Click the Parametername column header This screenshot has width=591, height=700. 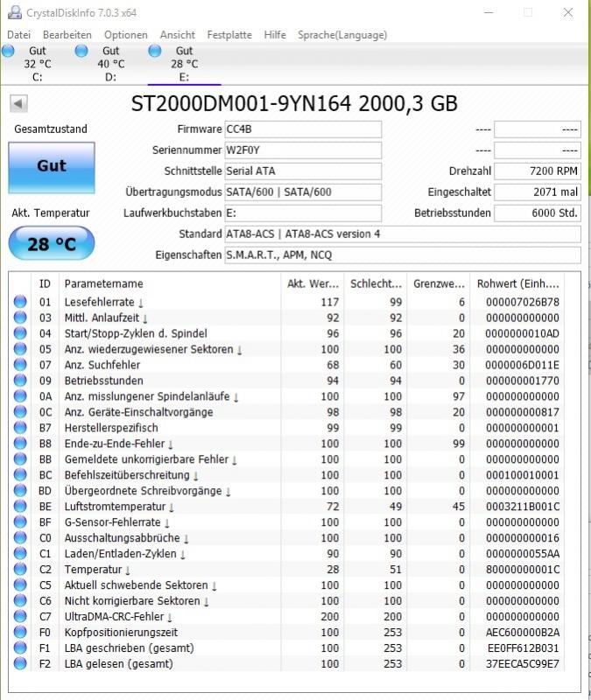(170, 283)
